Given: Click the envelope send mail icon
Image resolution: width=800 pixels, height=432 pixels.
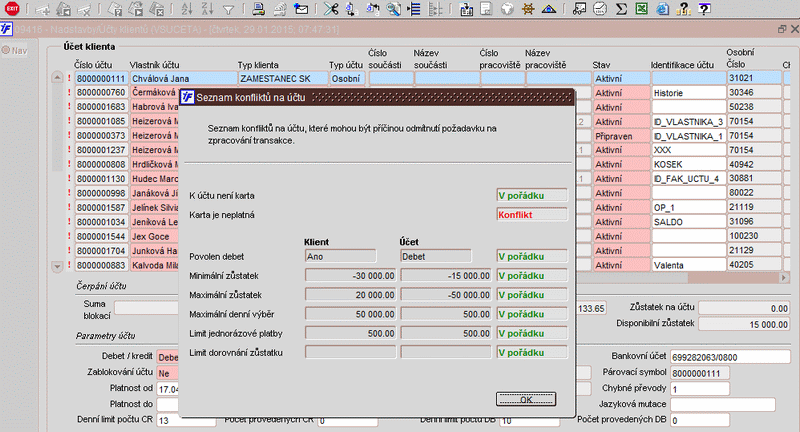Looking at the screenshot, I should 301,9.
